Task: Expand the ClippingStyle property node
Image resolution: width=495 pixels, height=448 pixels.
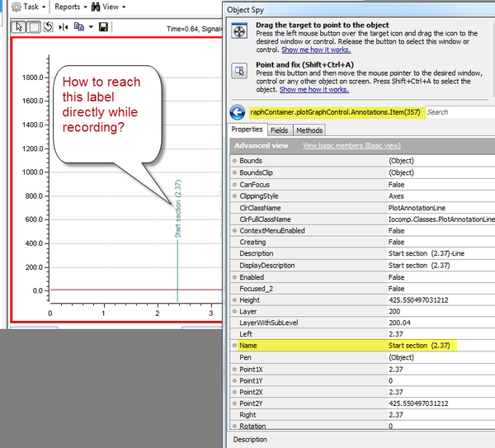Action: click(234, 196)
